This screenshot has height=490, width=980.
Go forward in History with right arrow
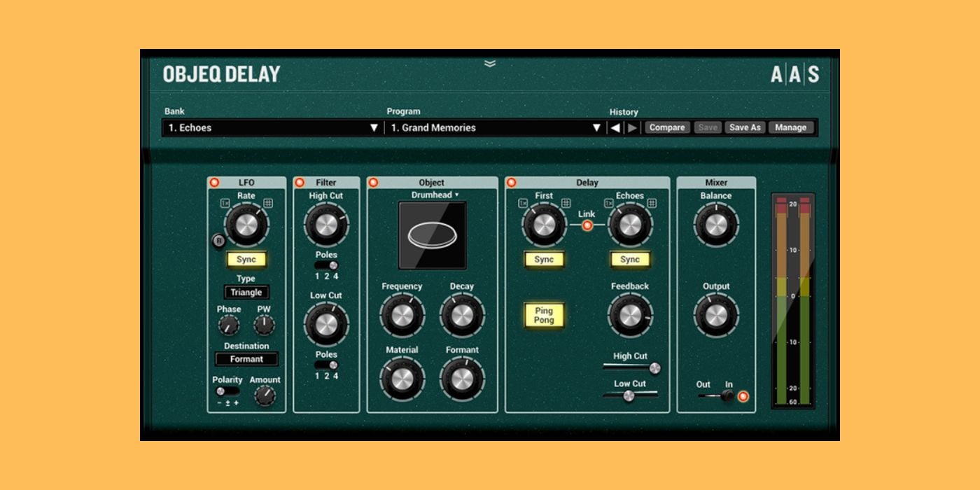632,127
